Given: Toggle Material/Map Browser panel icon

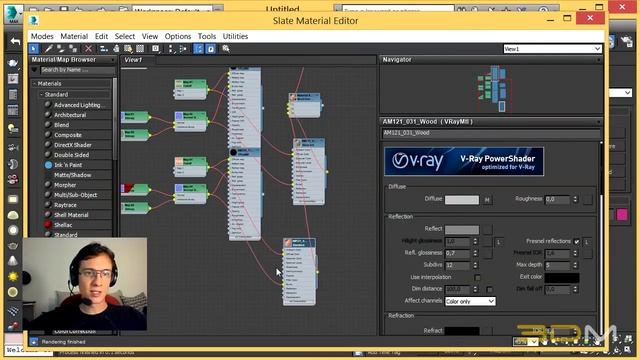Looking at the screenshot, I should [198, 49].
